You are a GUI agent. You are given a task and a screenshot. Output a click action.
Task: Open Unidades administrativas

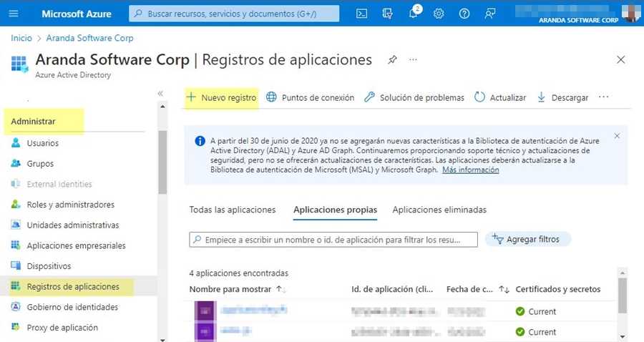click(x=73, y=225)
